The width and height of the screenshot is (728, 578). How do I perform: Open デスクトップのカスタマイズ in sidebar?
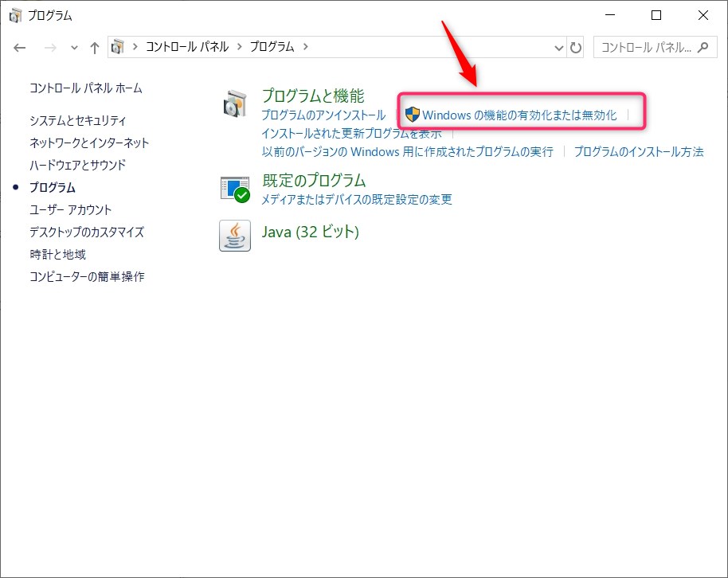(87, 232)
